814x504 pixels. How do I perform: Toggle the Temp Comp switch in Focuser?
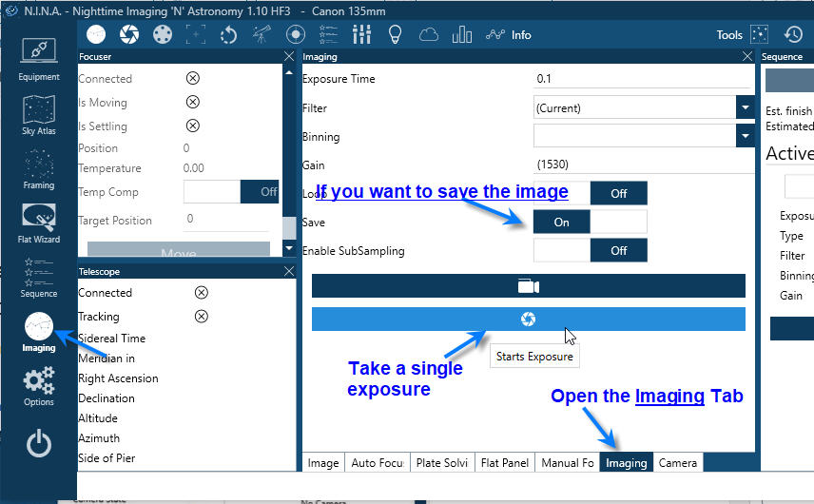coord(230,192)
